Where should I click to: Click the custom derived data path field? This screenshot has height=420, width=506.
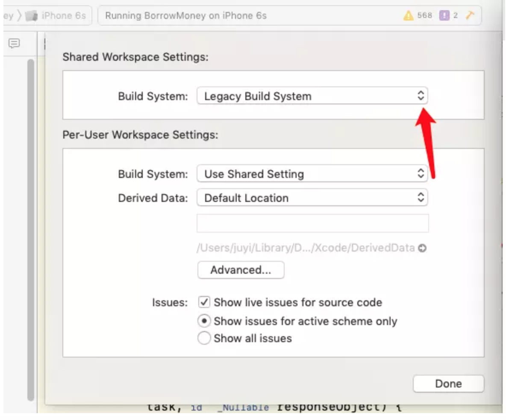click(312, 222)
